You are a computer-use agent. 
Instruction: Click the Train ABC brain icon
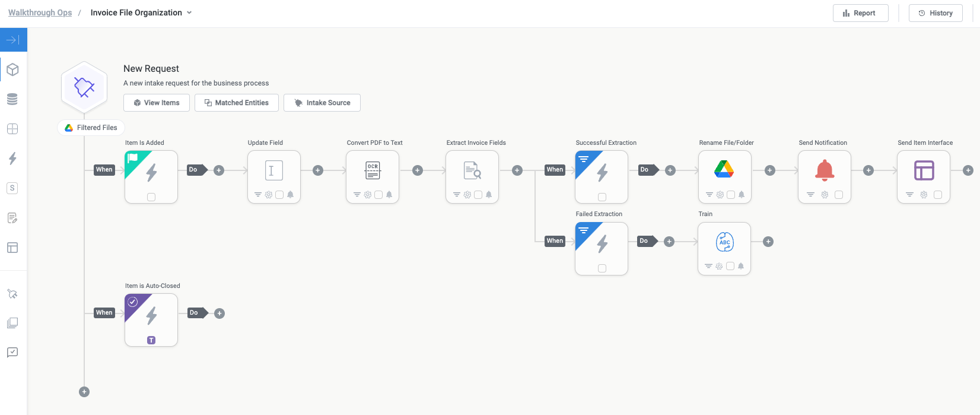click(724, 242)
